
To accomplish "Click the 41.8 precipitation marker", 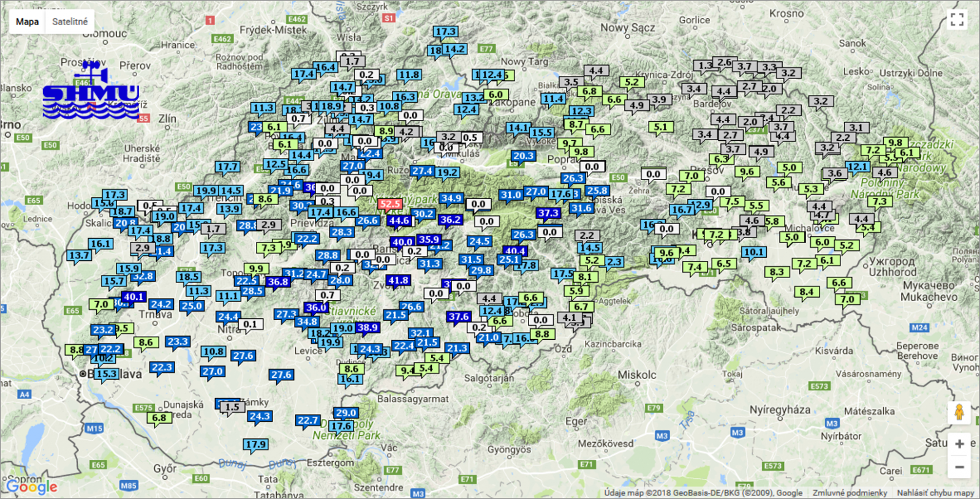I will (x=398, y=281).
